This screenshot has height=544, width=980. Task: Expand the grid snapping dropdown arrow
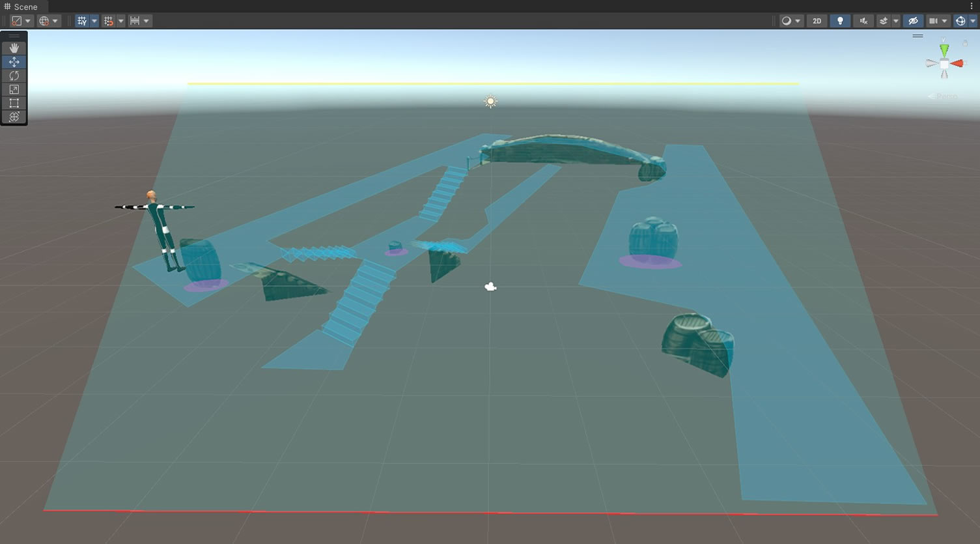[x=120, y=21]
